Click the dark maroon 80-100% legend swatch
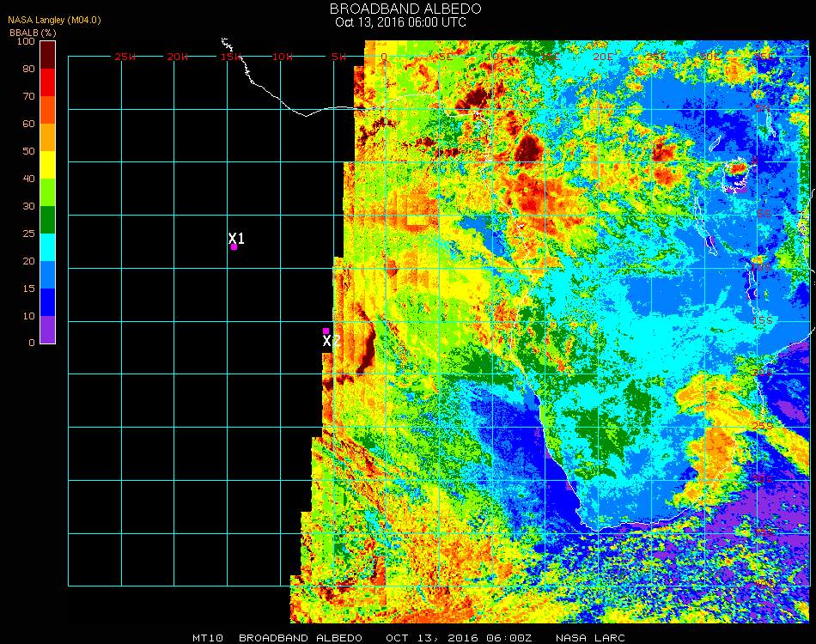This screenshot has width=816, height=644. (47, 55)
